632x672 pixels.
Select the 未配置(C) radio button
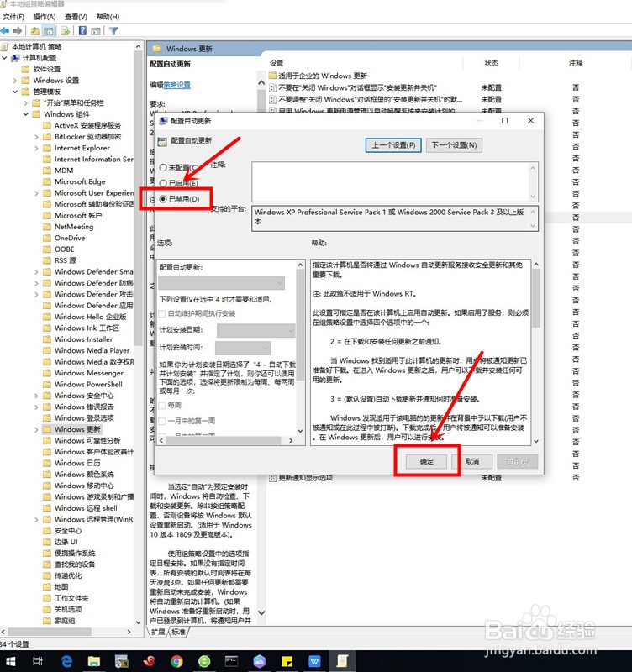coord(163,167)
